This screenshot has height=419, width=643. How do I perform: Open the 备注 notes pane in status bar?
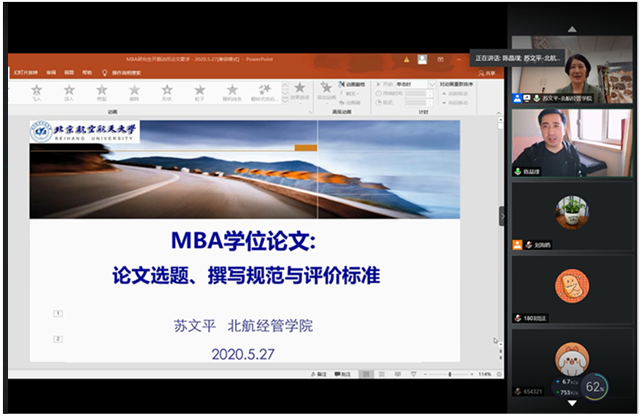click(x=317, y=374)
